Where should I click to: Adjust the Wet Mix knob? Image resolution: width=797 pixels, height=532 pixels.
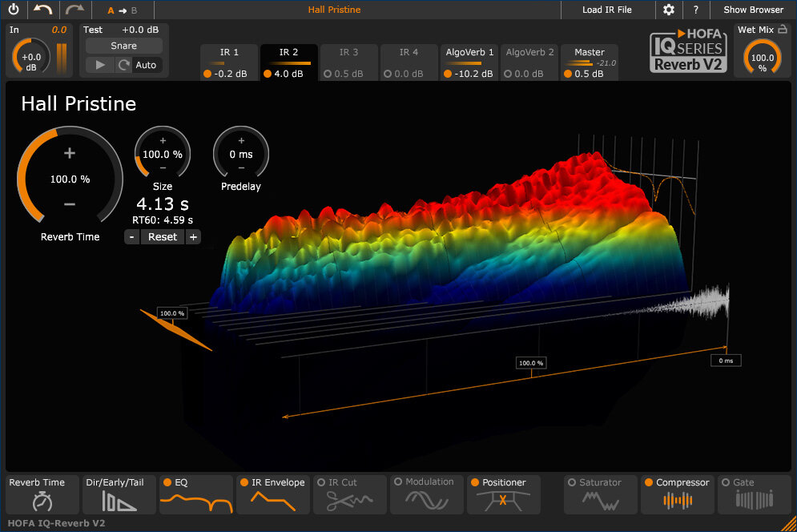762,57
